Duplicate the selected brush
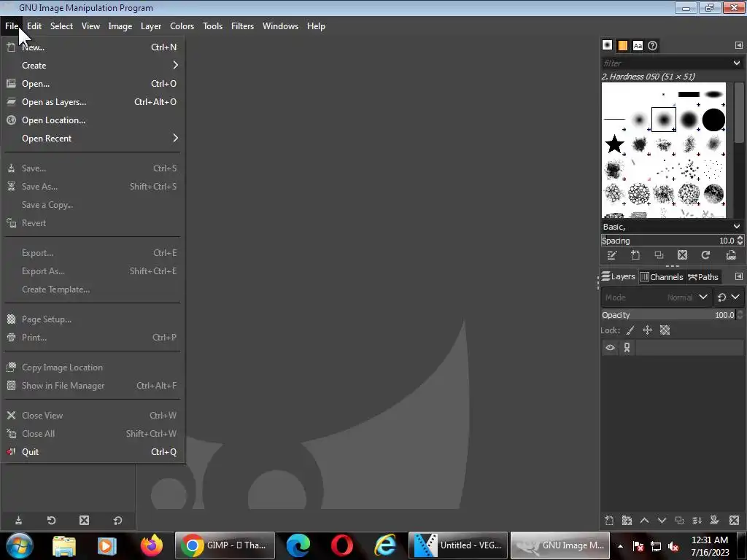Screen dimensions: 747x560 tap(659, 255)
